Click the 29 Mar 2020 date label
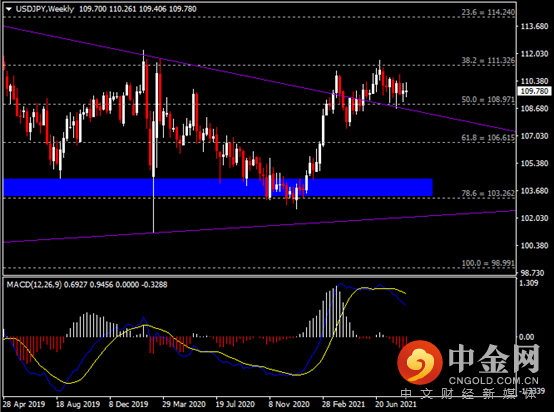This screenshot has width=554, height=412. (184, 404)
